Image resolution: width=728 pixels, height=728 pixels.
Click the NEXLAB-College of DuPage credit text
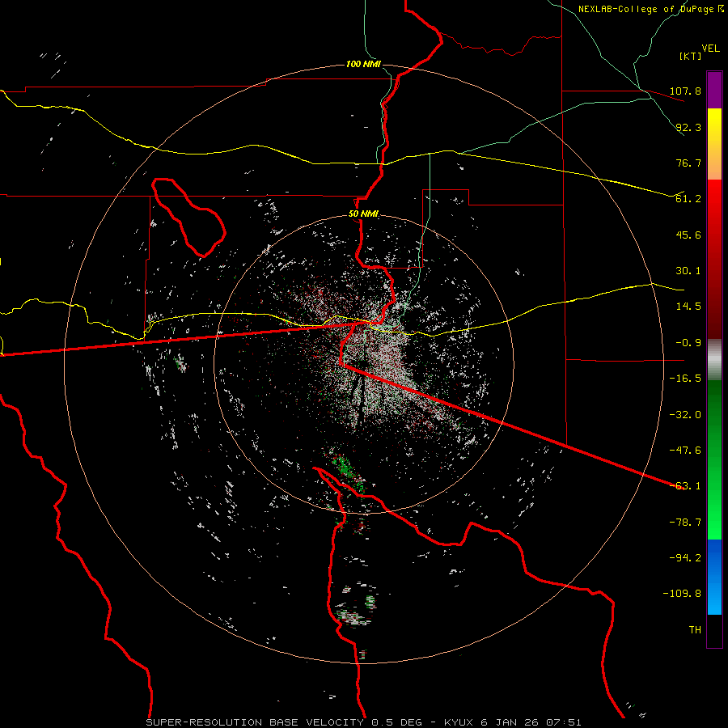(x=650, y=9)
